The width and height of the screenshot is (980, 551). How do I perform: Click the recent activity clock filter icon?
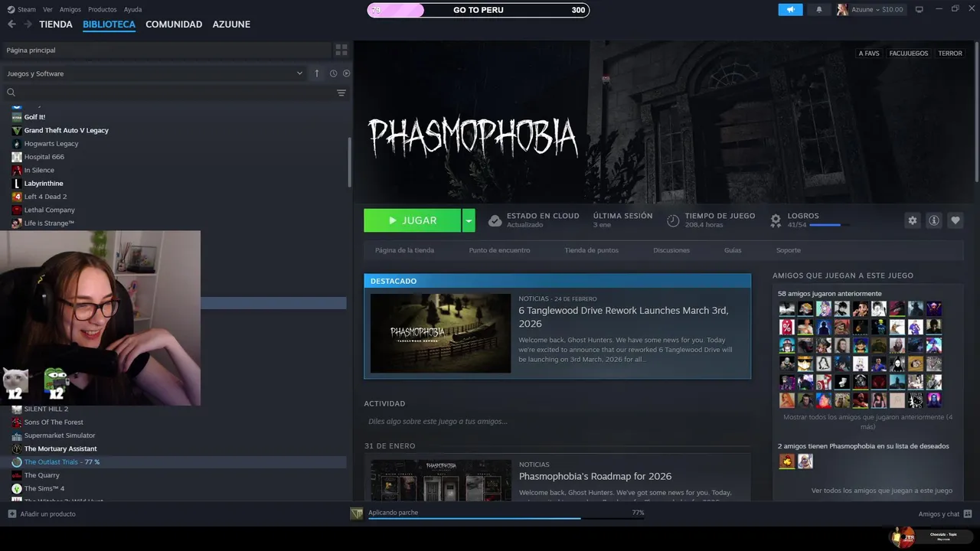coord(333,73)
